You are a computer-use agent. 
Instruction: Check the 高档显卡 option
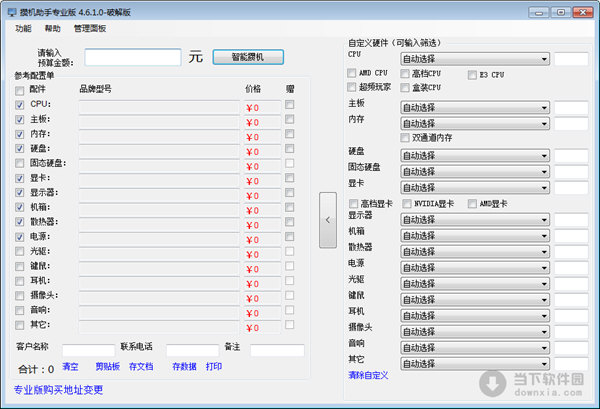click(353, 204)
